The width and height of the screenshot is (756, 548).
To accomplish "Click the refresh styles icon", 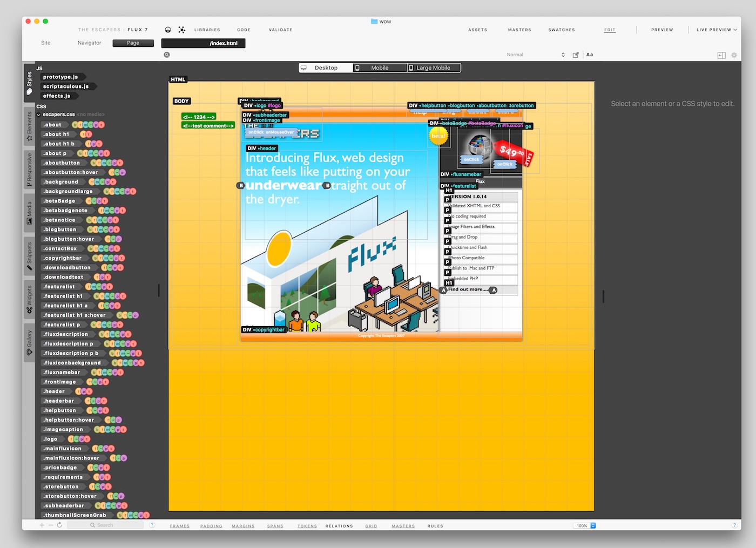I will point(59,525).
